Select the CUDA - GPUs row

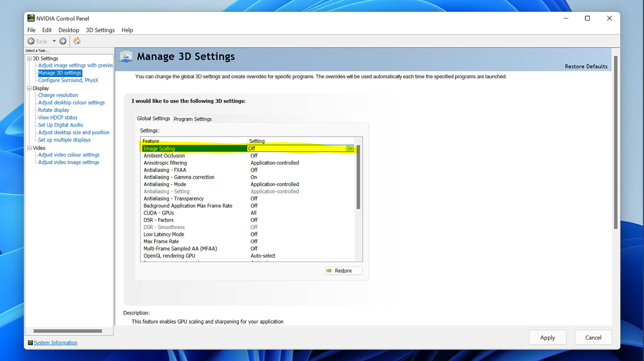click(x=247, y=213)
